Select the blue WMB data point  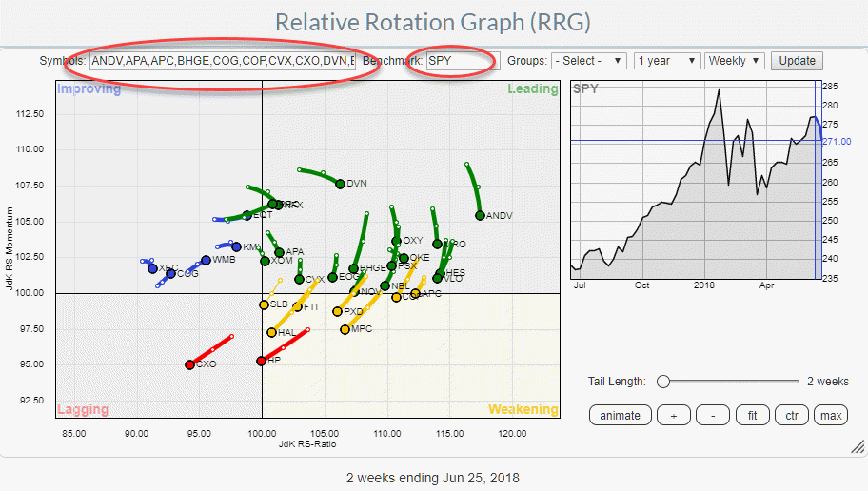[x=206, y=260]
